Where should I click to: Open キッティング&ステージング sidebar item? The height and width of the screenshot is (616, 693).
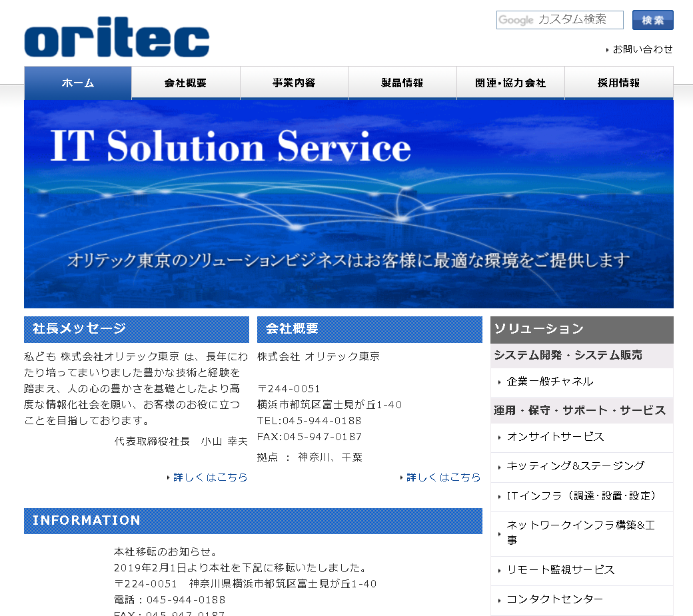pos(575,466)
